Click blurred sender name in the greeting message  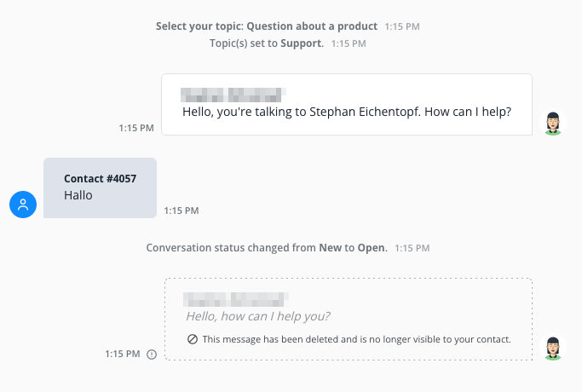pos(233,92)
